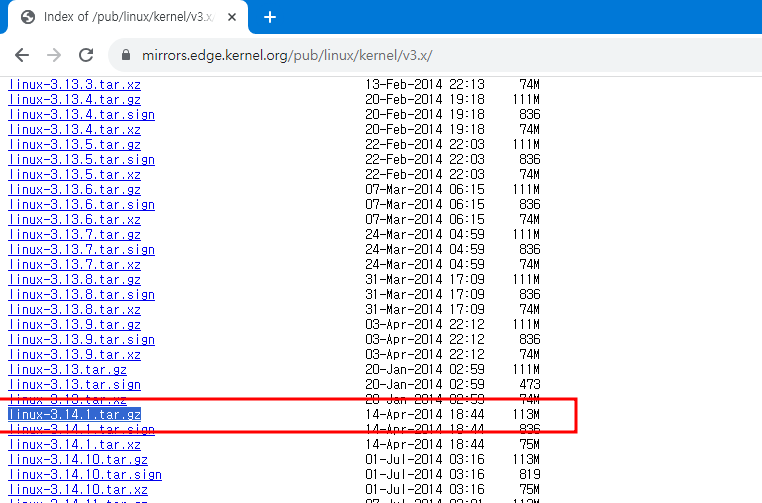The height and width of the screenshot is (503, 762).
Task: Open linux-3.13.tar.sign
Action: 74,386
